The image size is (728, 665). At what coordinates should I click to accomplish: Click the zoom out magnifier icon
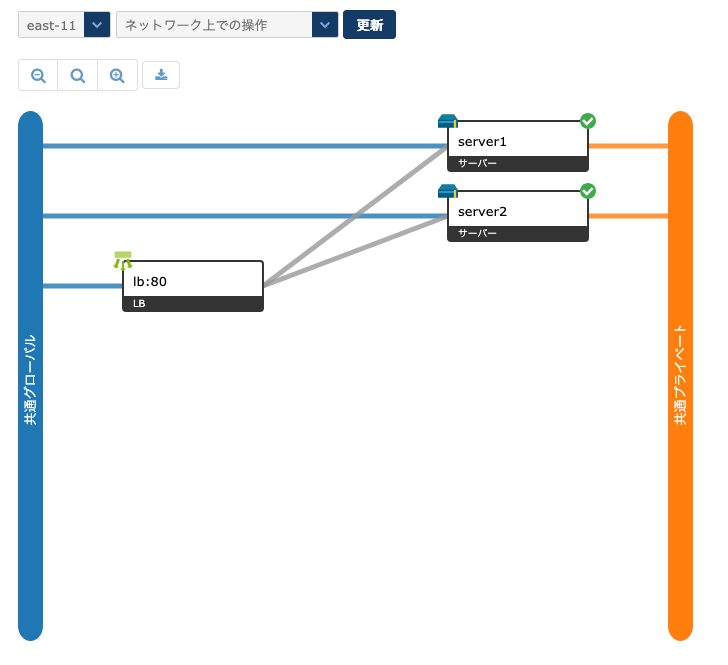[38, 75]
